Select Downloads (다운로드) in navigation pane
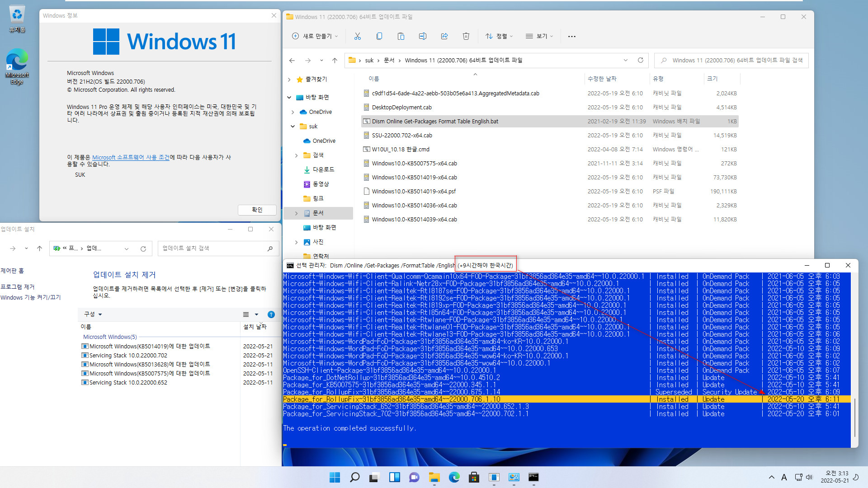This screenshot has width=868, height=488. (323, 169)
